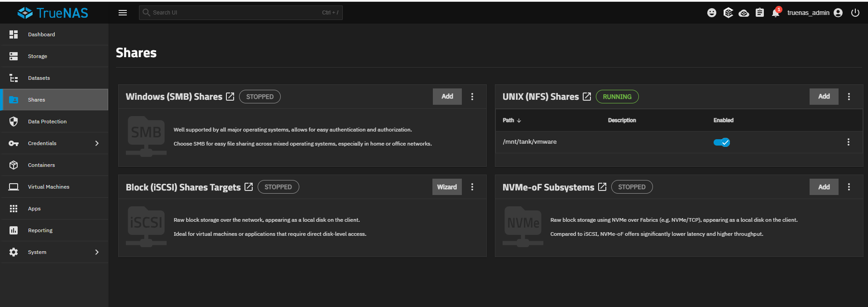Viewport: 868px width, 307px height.
Task: Click the SMB STOPPED status badge
Action: coord(260,97)
